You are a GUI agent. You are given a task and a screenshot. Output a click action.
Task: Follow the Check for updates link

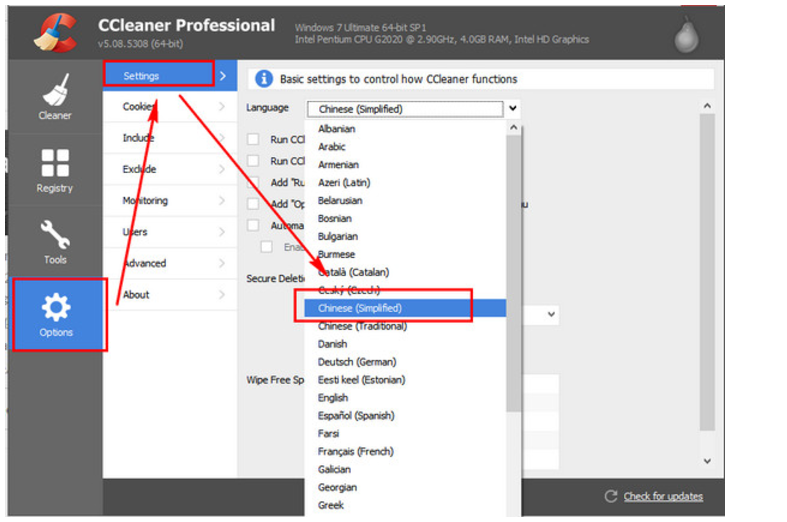tap(663, 496)
